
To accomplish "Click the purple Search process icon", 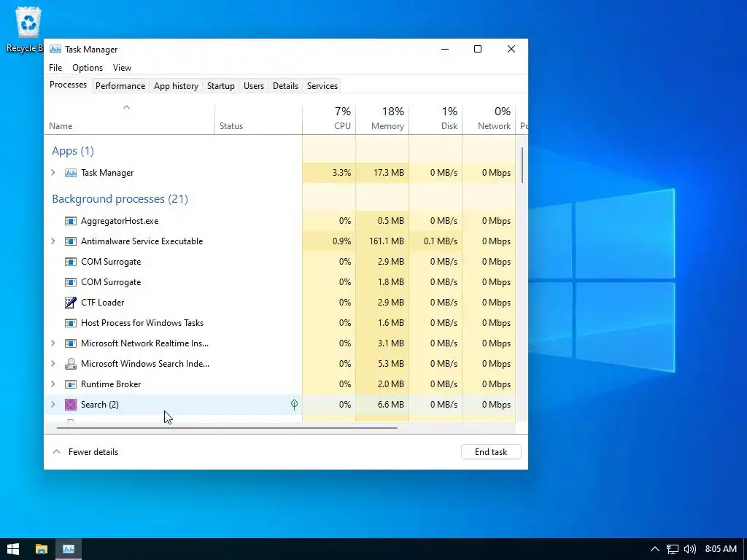I will pos(71,405).
